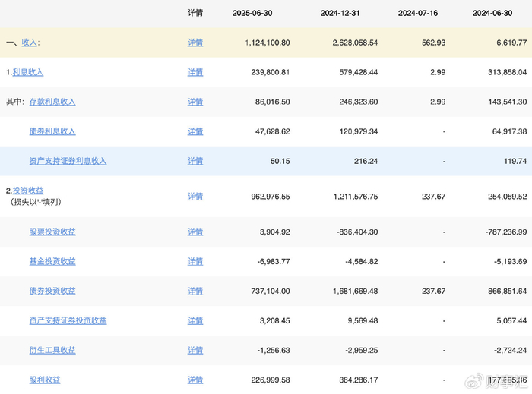Open 资产支持证券利息收入 link
Viewport: 532px width, 394px height.
tap(68, 161)
